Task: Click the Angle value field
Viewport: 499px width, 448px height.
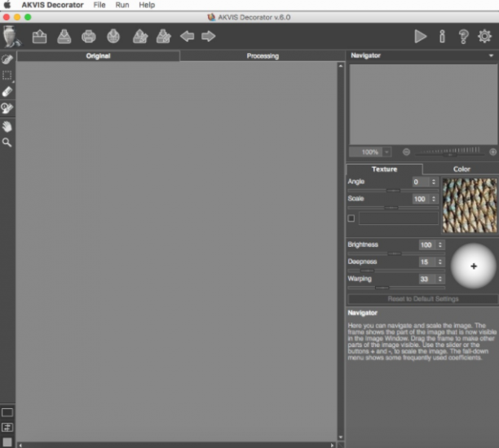Action: tap(421, 182)
